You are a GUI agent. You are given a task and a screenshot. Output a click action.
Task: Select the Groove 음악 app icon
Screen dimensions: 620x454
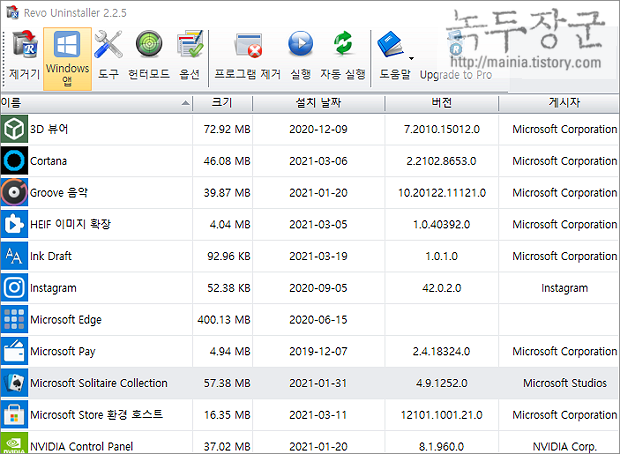coord(14,193)
